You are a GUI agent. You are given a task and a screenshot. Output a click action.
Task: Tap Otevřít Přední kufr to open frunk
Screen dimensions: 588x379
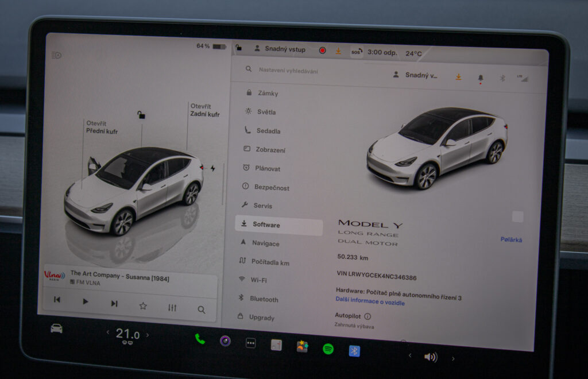(102, 127)
